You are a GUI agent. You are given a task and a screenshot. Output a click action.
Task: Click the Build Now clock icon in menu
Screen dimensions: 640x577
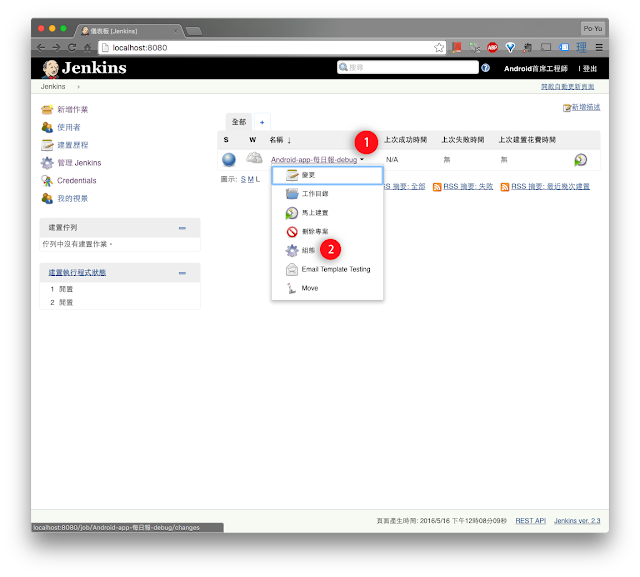pos(292,213)
